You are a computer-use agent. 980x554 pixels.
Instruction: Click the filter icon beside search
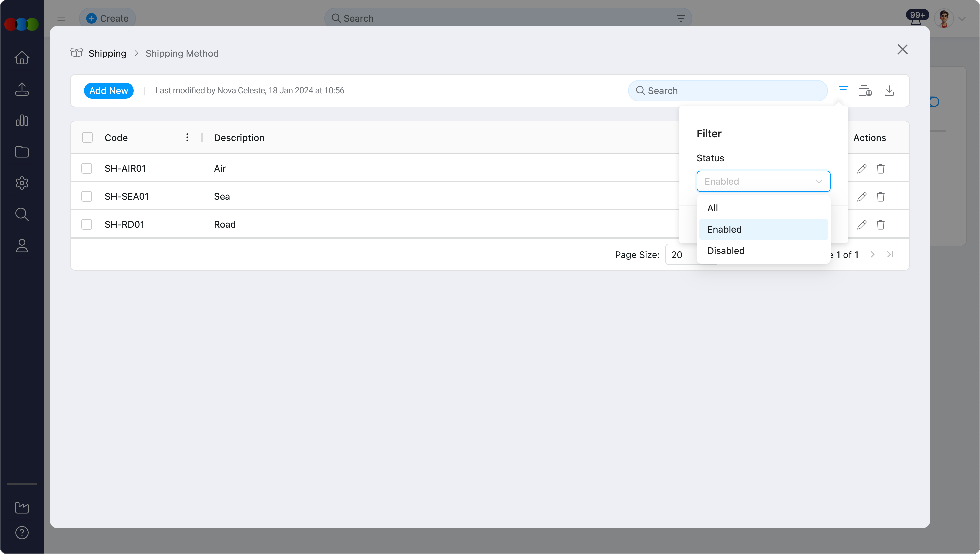tap(843, 91)
